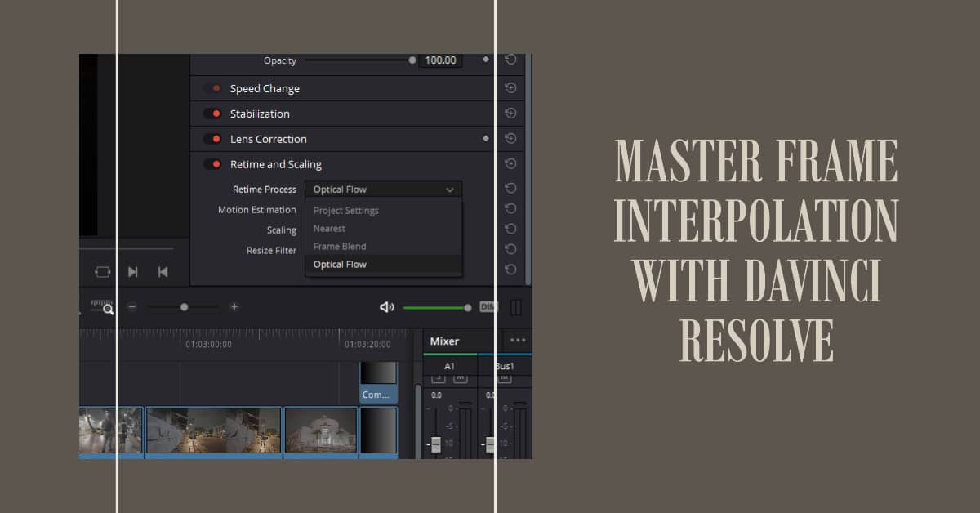Image resolution: width=980 pixels, height=513 pixels.
Task: Select the church clip thumbnail on the timeline
Action: (320, 430)
